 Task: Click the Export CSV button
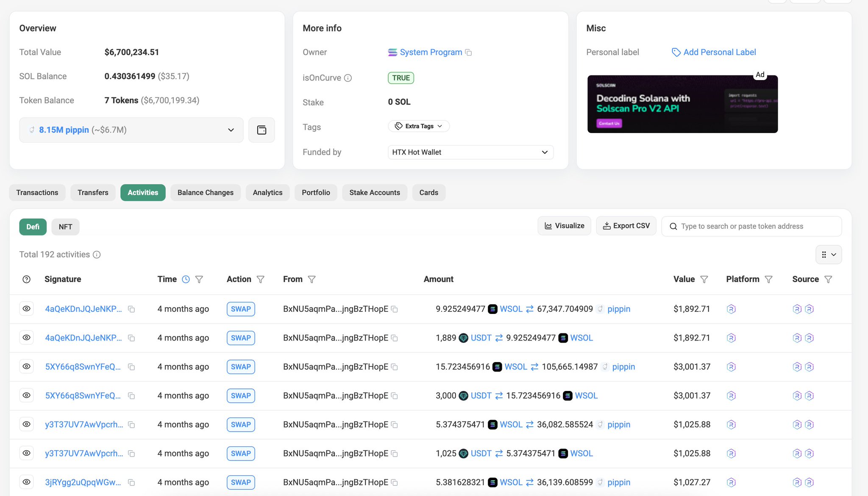[626, 226]
